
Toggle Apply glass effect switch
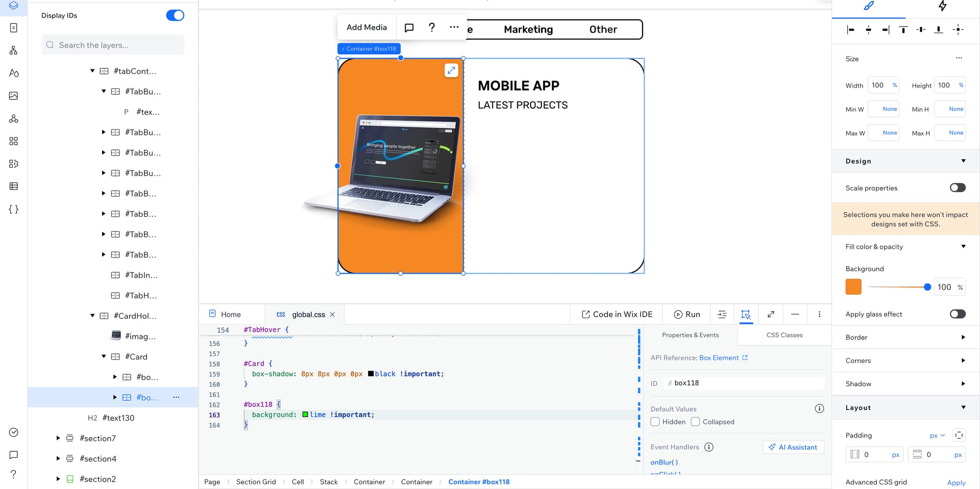click(x=958, y=314)
